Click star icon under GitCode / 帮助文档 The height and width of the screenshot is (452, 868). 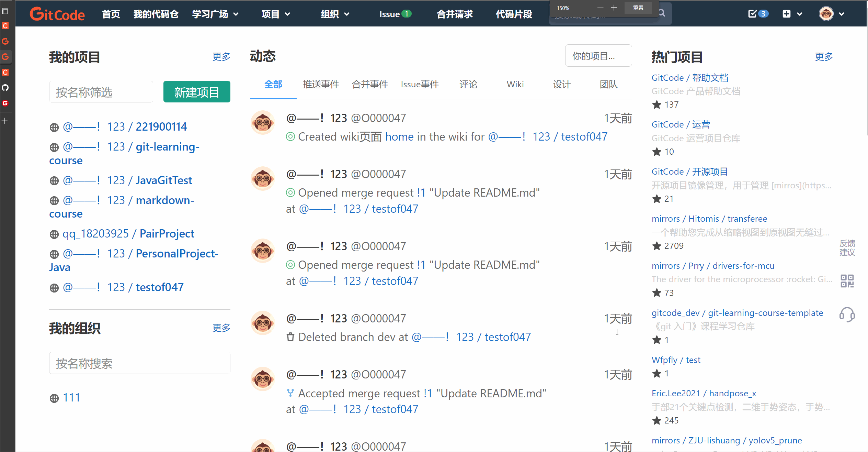coord(656,105)
